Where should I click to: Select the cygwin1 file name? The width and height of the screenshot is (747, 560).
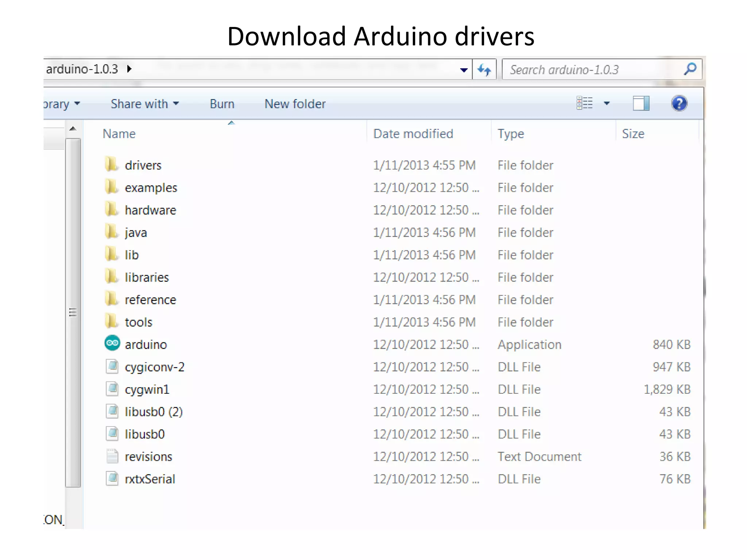point(147,390)
